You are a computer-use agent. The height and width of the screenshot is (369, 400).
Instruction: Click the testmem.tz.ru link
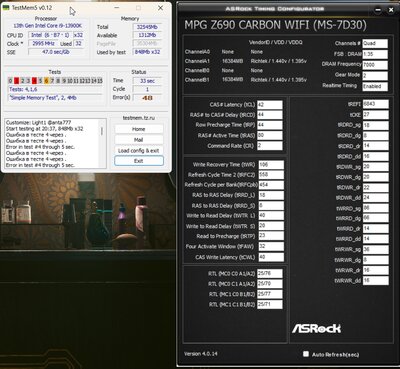(139, 118)
